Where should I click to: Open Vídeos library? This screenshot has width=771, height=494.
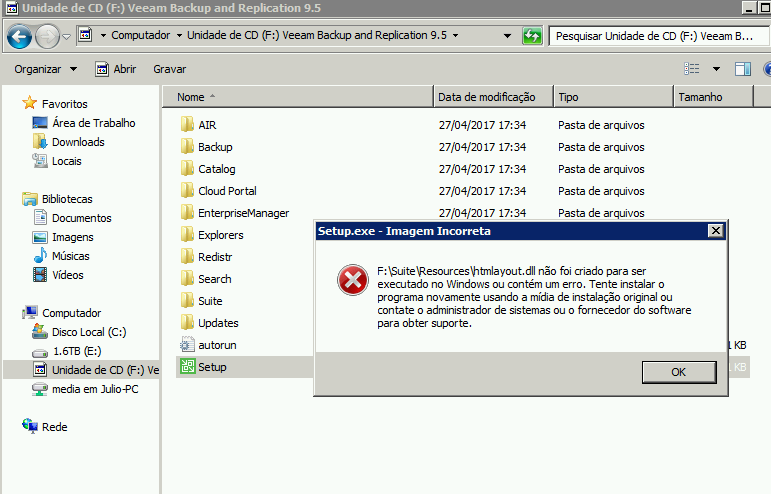(58, 275)
